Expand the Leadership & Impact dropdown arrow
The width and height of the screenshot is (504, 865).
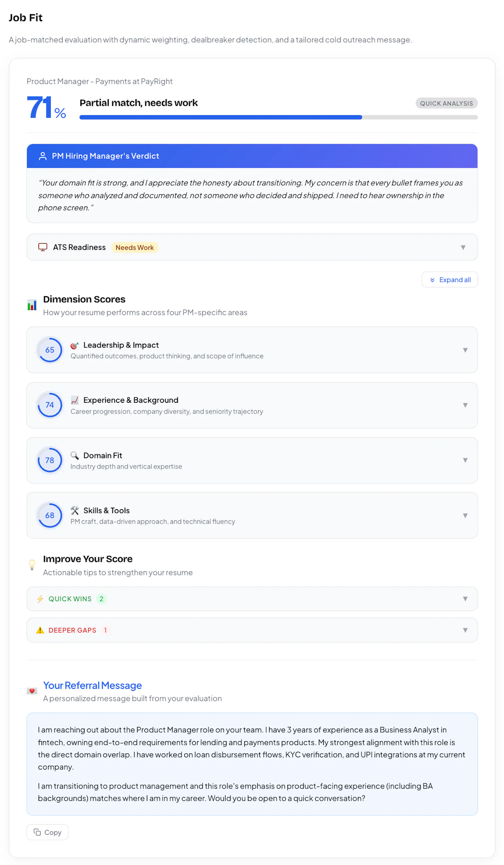465,350
